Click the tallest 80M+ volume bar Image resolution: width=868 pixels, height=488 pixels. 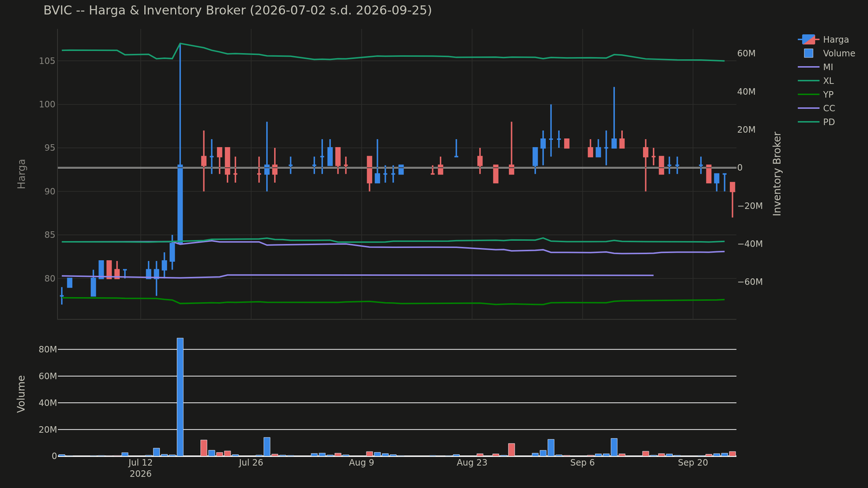tap(180, 397)
